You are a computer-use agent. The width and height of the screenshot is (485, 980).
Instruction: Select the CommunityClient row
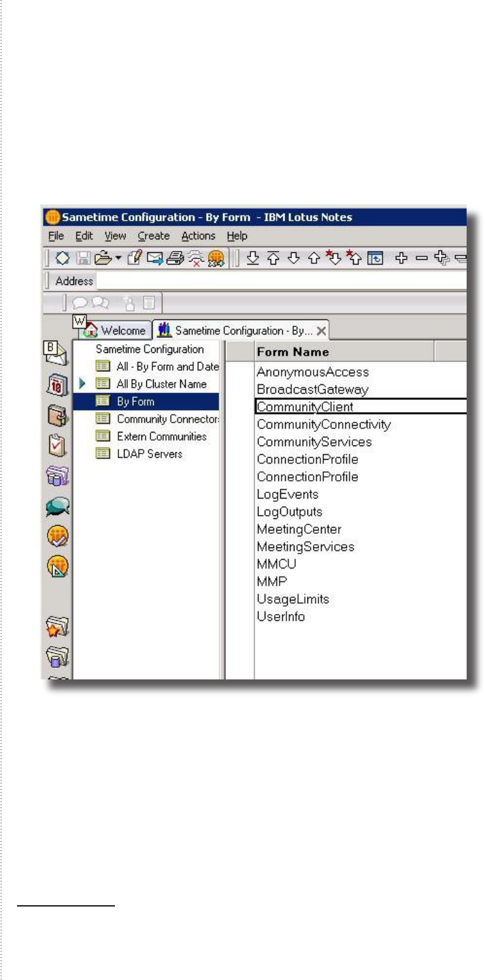[x=361, y=407]
